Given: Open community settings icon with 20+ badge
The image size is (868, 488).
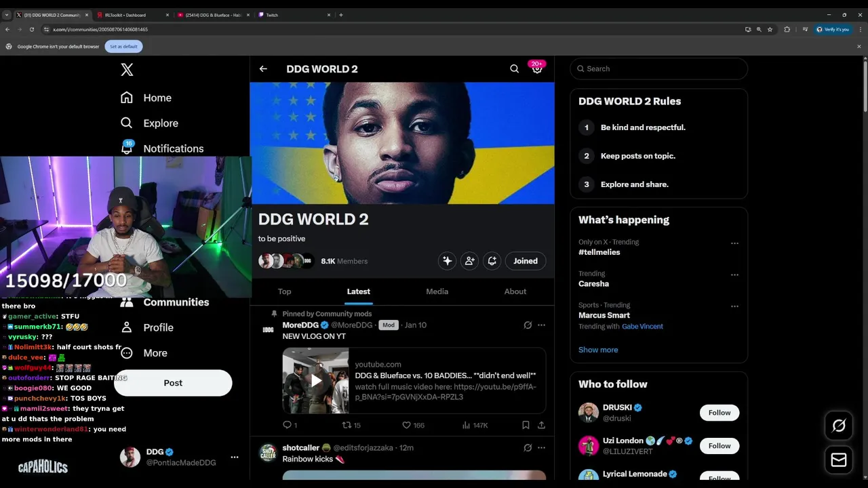Looking at the screenshot, I should click(537, 68).
